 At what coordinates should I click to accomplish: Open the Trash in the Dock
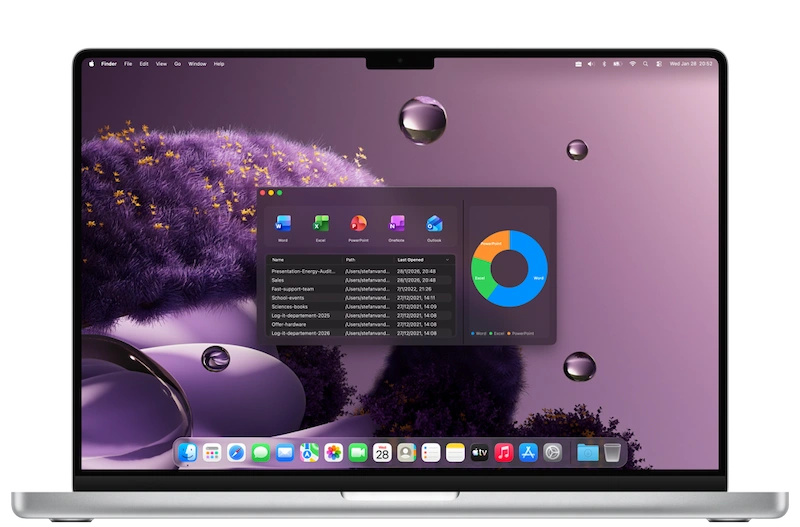pos(612,453)
